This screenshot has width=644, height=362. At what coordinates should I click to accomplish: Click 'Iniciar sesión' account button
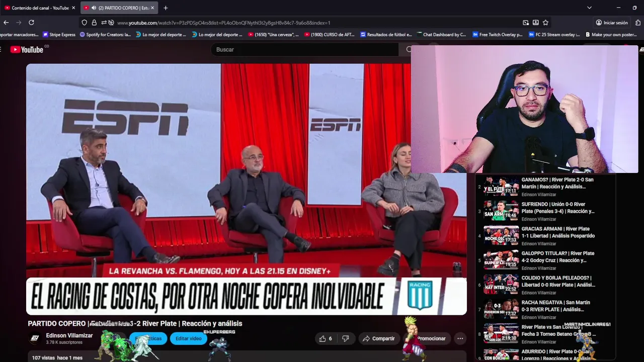(612, 23)
